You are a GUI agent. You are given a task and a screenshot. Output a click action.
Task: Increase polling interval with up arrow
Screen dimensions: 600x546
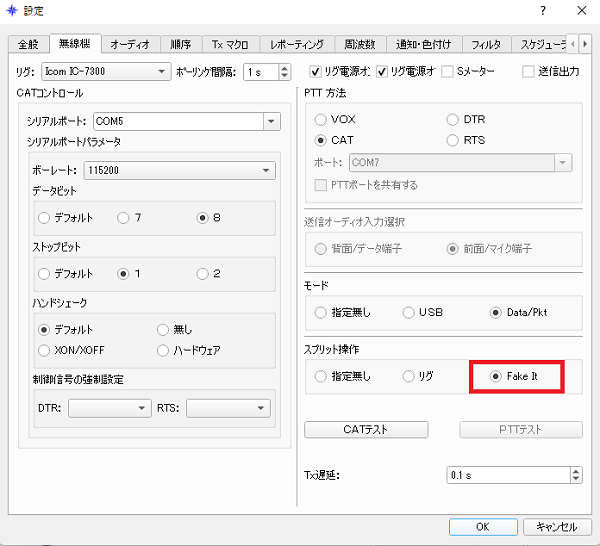click(285, 68)
